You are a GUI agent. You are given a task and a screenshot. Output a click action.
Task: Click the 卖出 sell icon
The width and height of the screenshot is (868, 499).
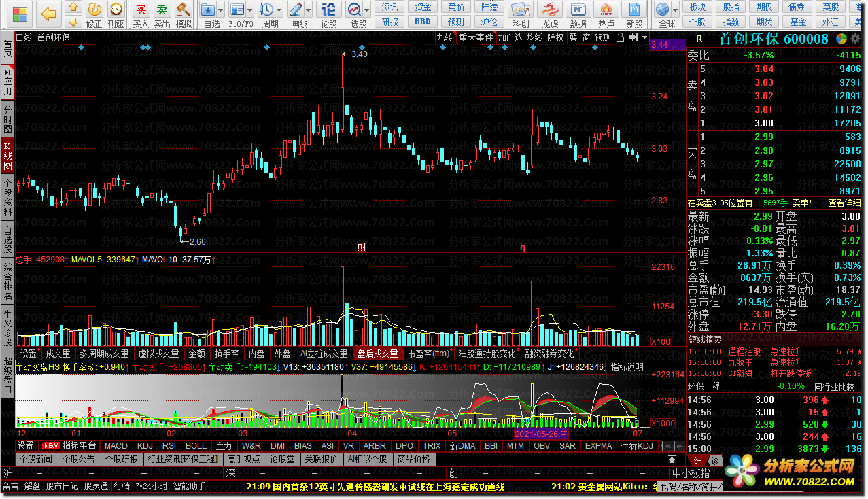[162, 10]
